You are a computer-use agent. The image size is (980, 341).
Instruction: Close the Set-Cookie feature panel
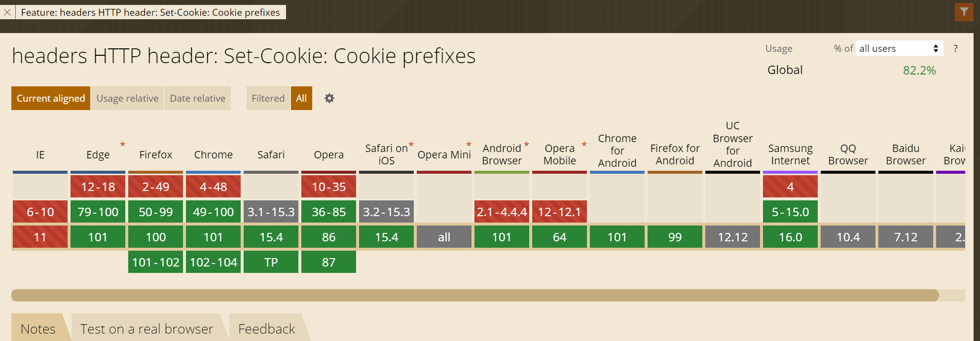coord(7,12)
